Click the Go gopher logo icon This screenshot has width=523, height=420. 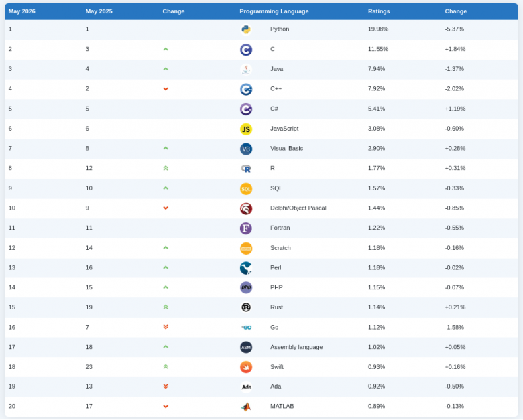coord(246,328)
